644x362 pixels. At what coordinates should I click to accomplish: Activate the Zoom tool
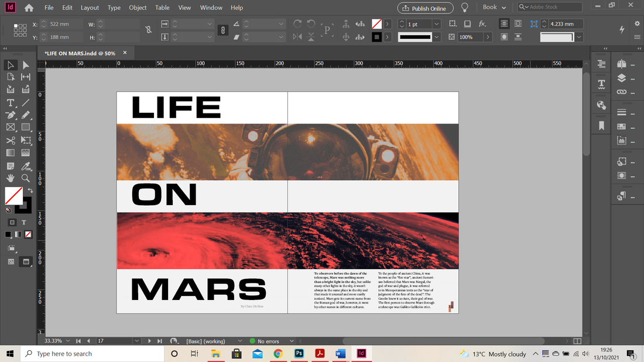25,178
